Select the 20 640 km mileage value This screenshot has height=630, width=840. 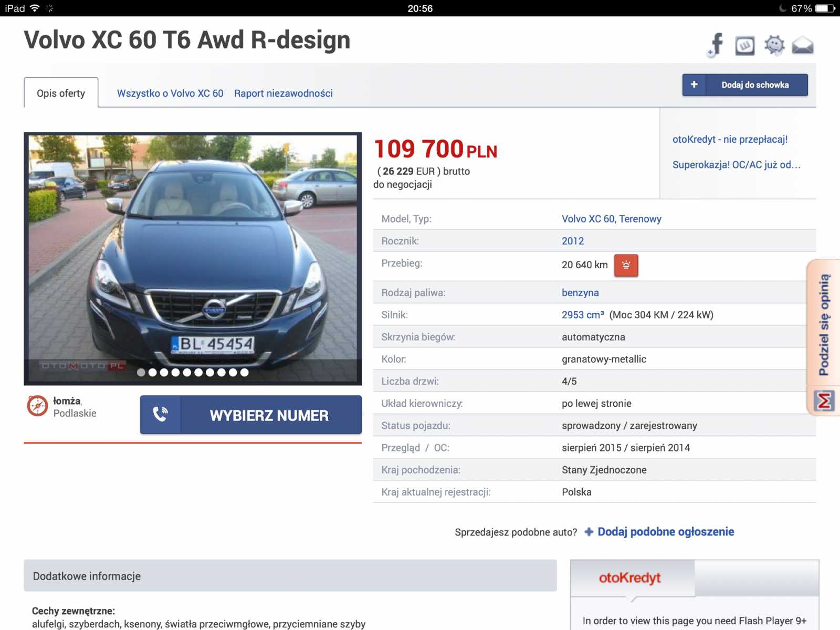[x=585, y=265]
